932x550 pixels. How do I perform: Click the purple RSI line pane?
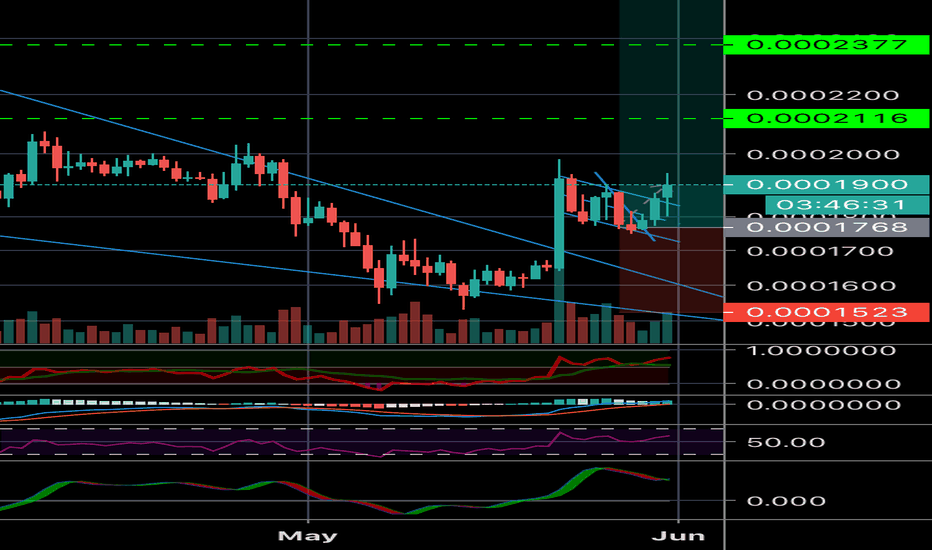pyautogui.click(x=361, y=442)
